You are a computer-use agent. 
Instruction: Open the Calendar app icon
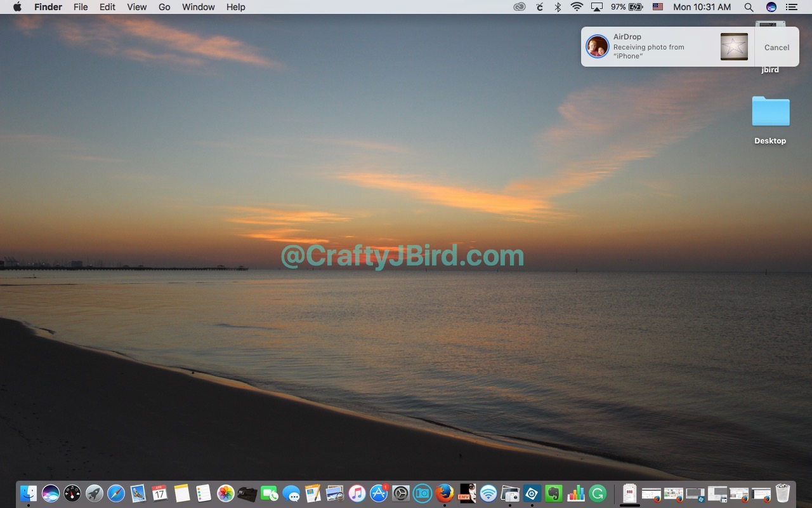click(159, 493)
